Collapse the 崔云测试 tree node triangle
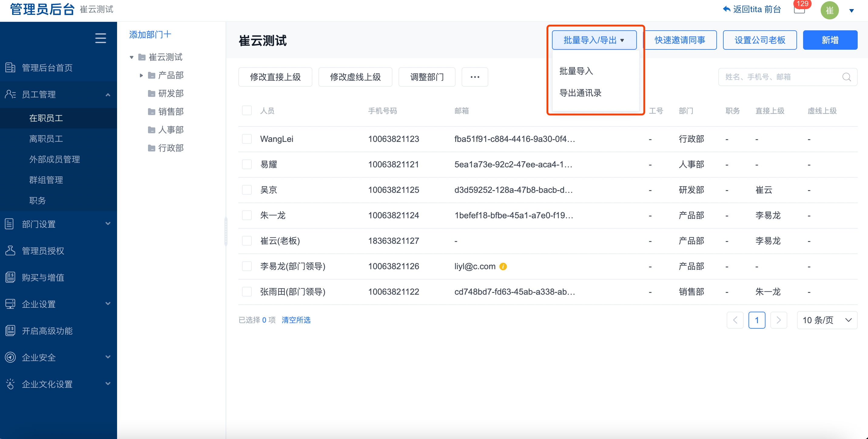 132,57
